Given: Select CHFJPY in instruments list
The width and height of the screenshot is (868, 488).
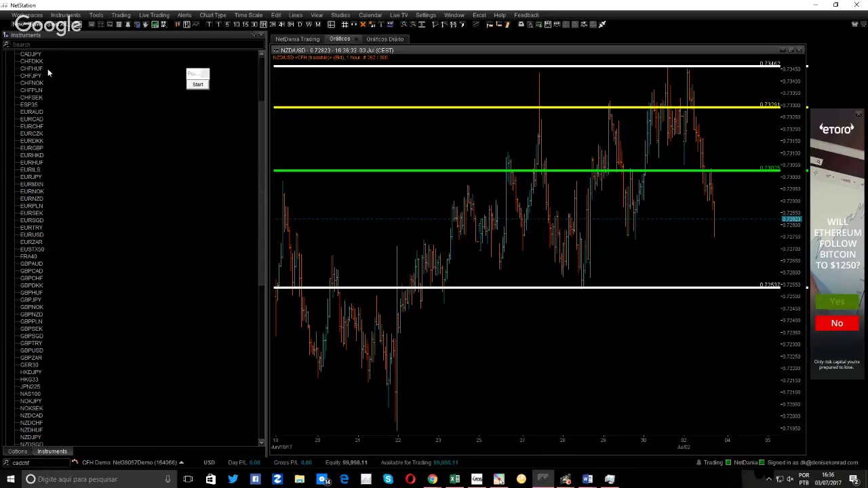Looking at the screenshot, I should (x=31, y=76).
